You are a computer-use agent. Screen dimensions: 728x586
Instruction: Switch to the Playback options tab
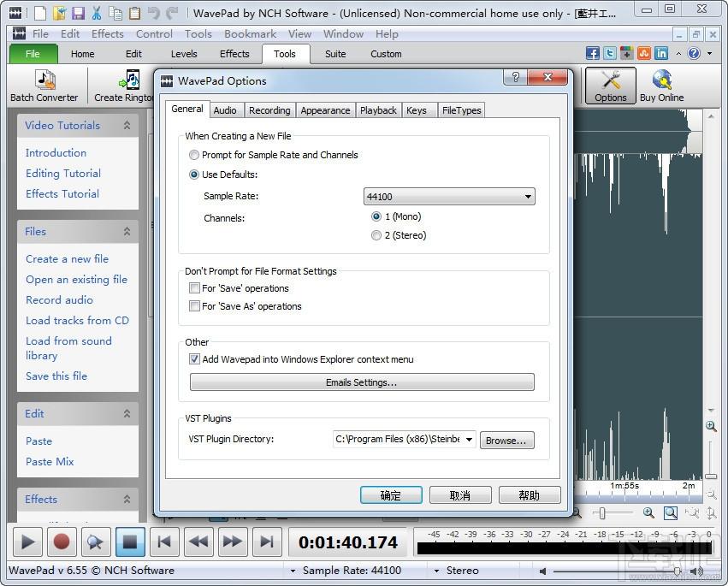[378, 110]
